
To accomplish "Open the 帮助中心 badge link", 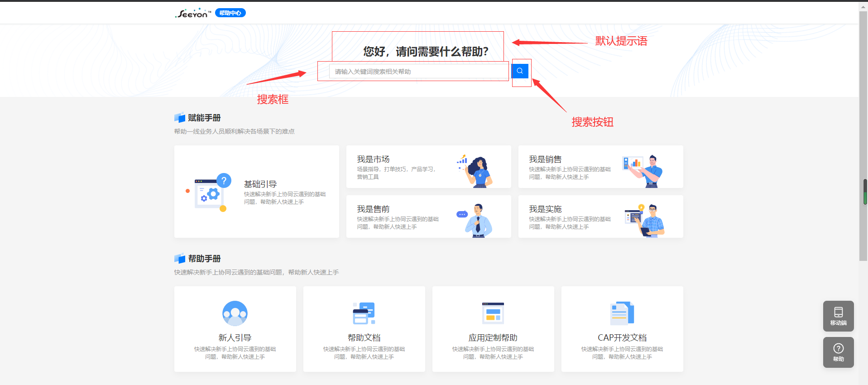I will (x=230, y=13).
